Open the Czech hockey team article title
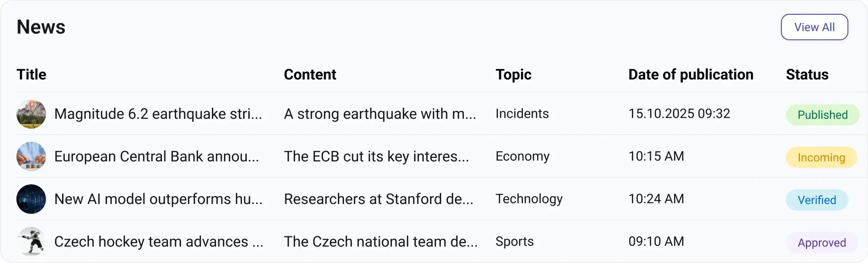This screenshot has height=263, width=868. click(159, 242)
